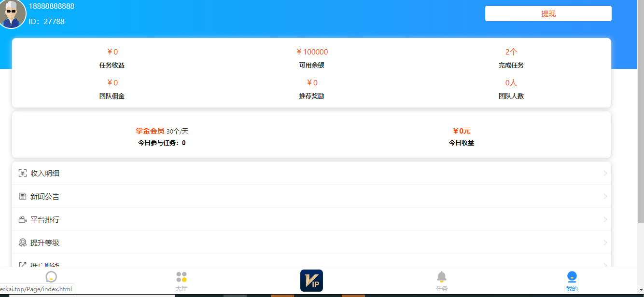This screenshot has width=644, height=297.
Task: Expand 收入明细 via its right chevron
Action: (605, 173)
